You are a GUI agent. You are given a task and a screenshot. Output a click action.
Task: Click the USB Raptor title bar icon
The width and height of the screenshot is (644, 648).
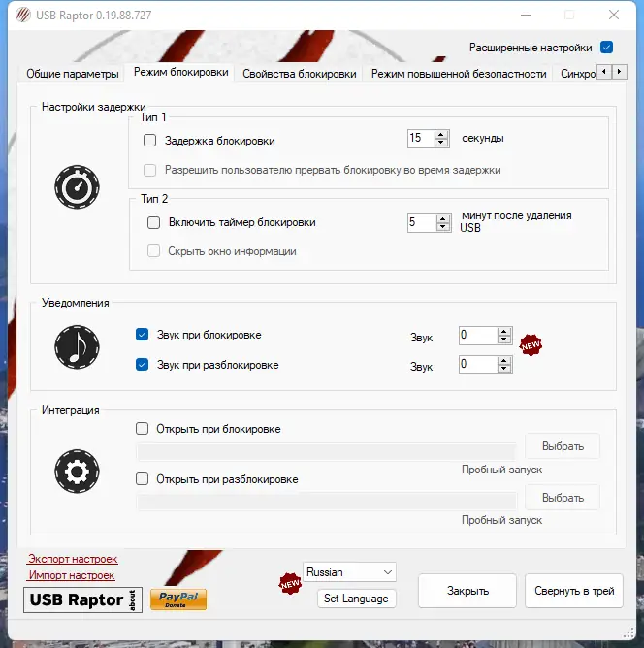(x=23, y=16)
